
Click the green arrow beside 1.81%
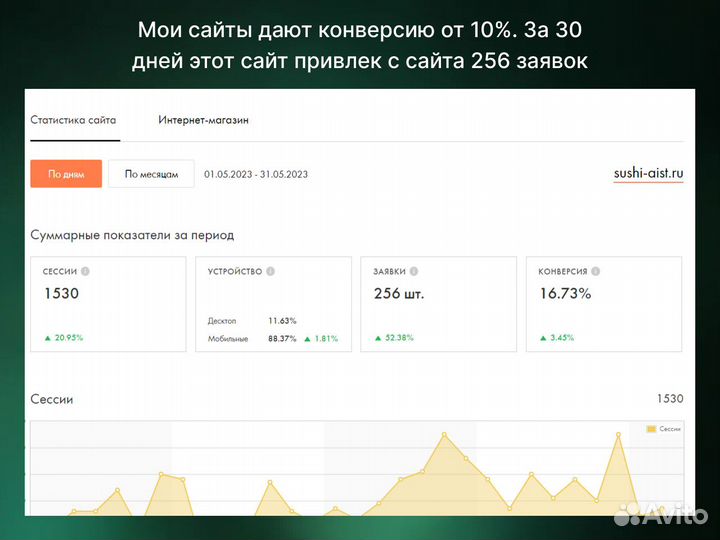(x=306, y=338)
